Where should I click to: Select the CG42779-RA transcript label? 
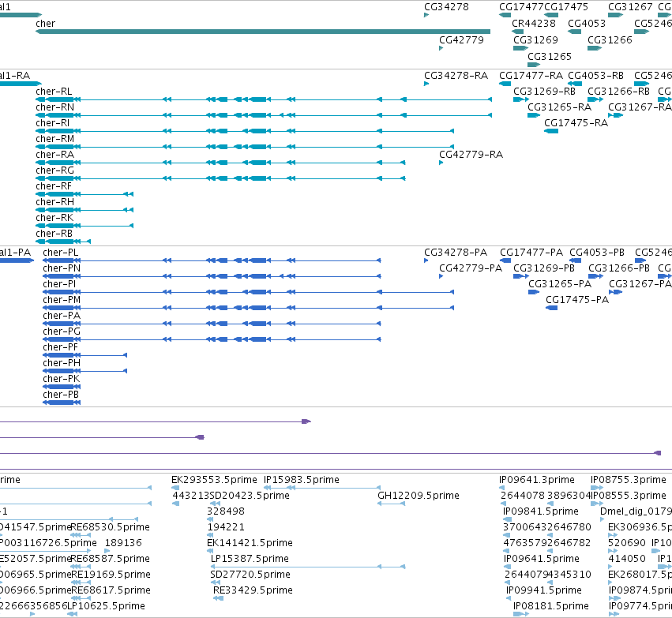click(x=471, y=155)
